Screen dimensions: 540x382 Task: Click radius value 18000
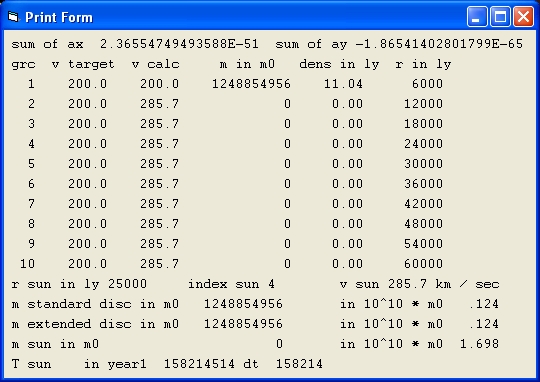click(x=423, y=124)
